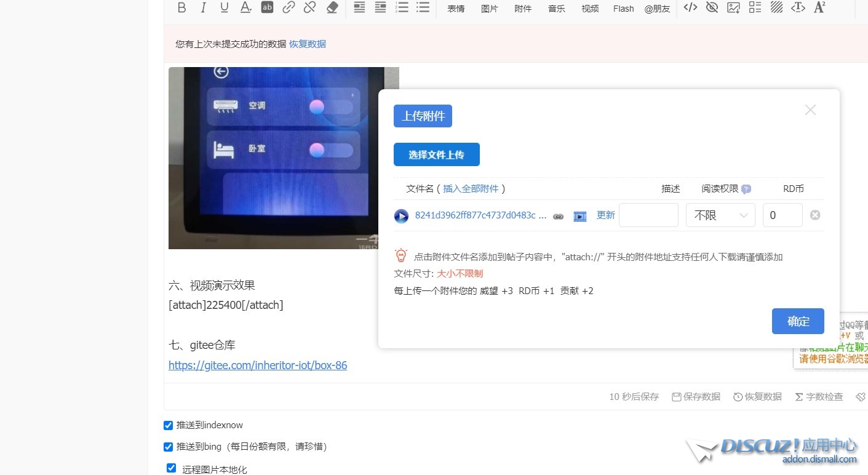This screenshot has height=475, width=868.
Task: Click the image edit toolbar icon
Action: [733, 7]
